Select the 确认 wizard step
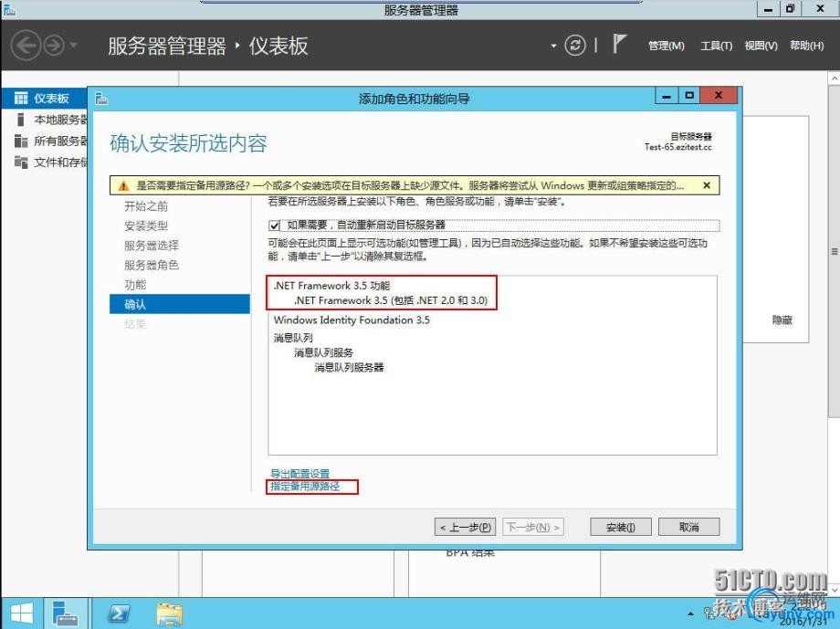The height and width of the screenshot is (629, 840). point(180,304)
